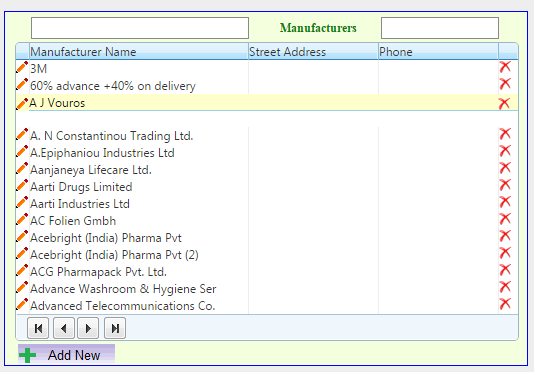Delete AC Folien Gmbh row
This screenshot has height=372, width=534.
coord(505,219)
